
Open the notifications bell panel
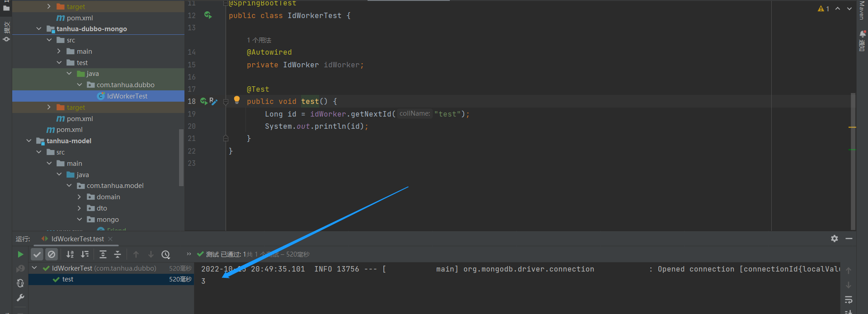862,40
